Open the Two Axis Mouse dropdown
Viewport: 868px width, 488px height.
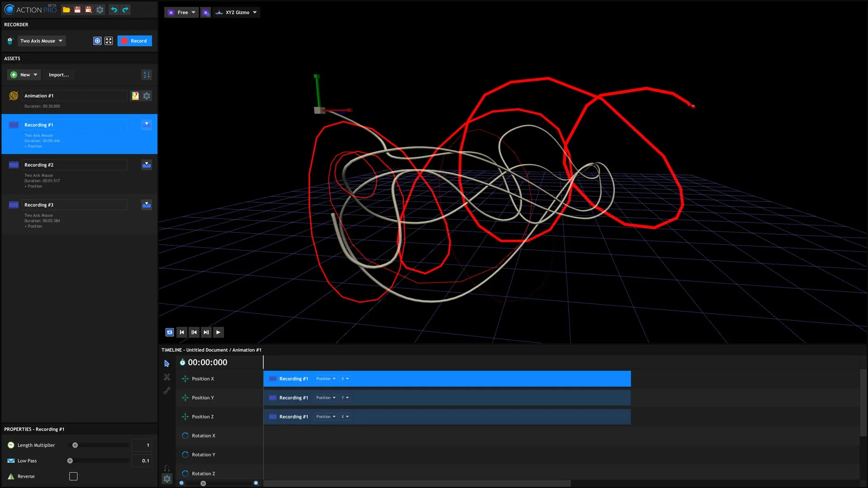42,41
